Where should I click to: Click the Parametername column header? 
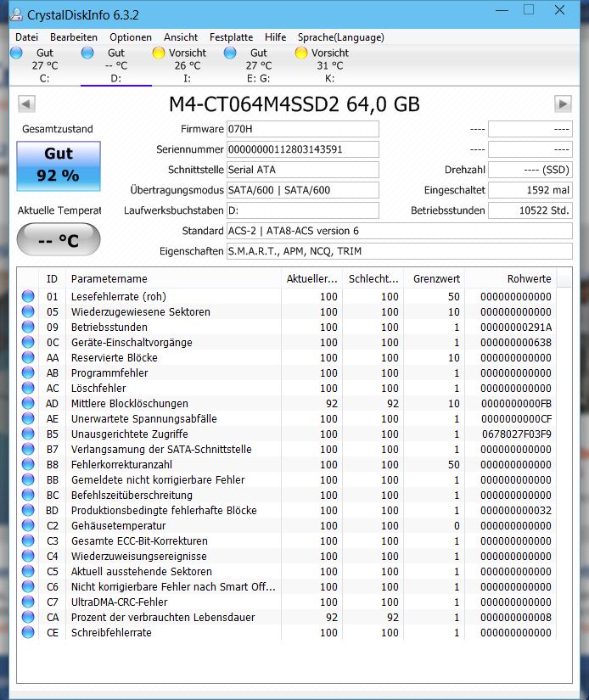click(174, 279)
